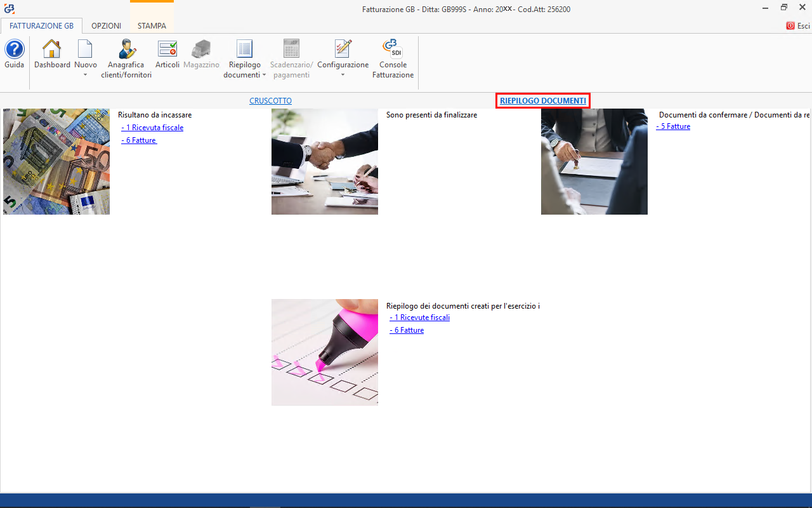Open '5 Fatture' documents to confirm
Viewport: 812px width, 508px height.
click(x=675, y=126)
